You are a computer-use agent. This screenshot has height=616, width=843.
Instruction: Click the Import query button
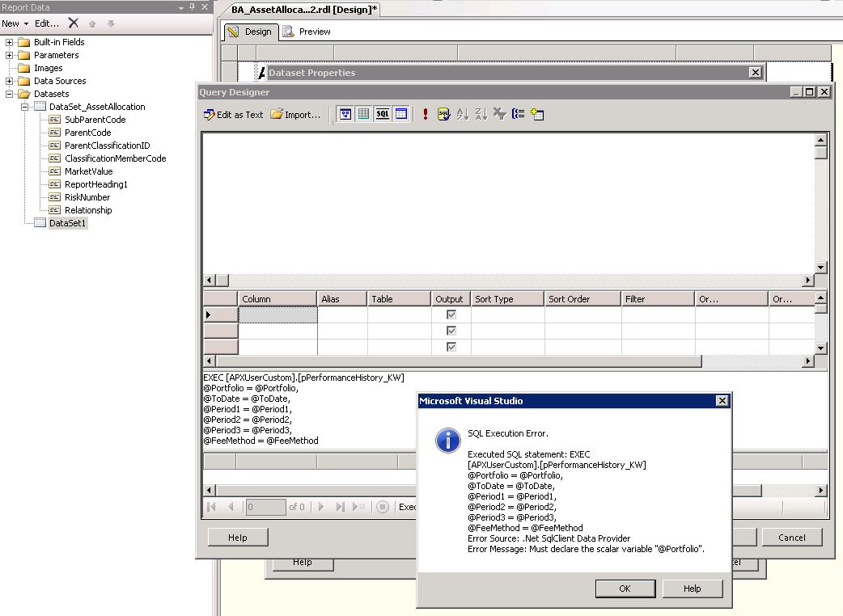tap(295, 115)
